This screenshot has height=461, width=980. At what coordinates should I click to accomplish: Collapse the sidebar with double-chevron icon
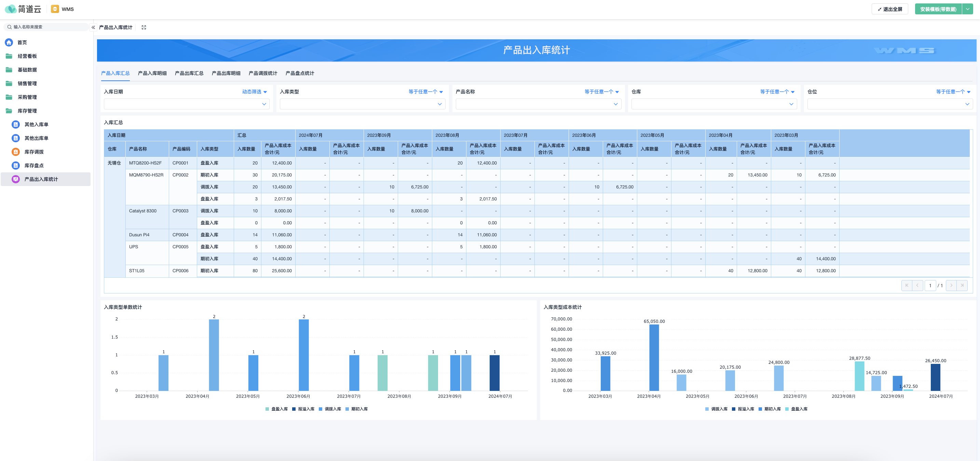(93, 27)
